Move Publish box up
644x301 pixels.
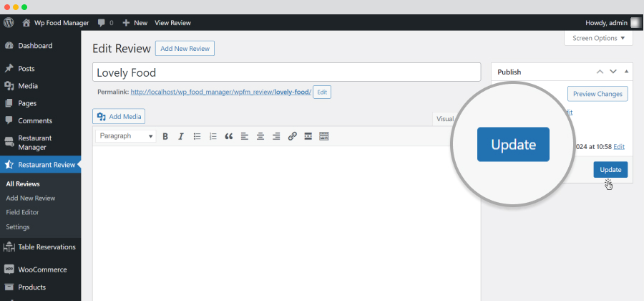pos(600,72)
